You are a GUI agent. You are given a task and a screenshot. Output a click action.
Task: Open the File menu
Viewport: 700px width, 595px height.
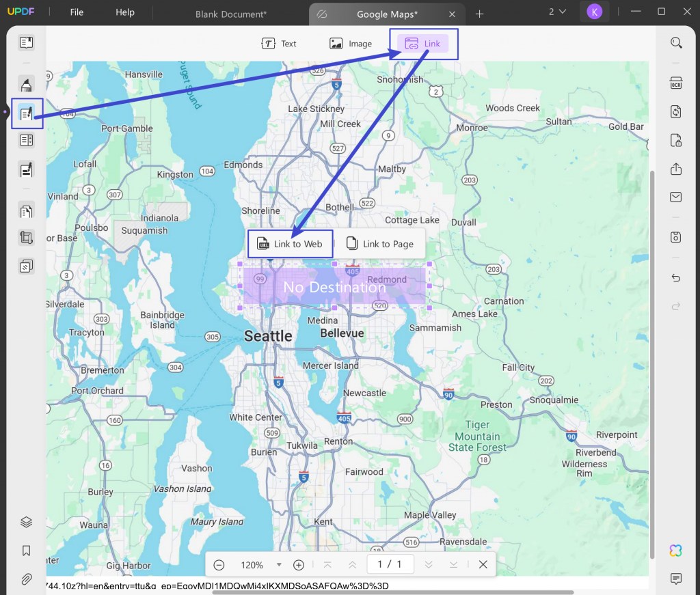point(76,12)
